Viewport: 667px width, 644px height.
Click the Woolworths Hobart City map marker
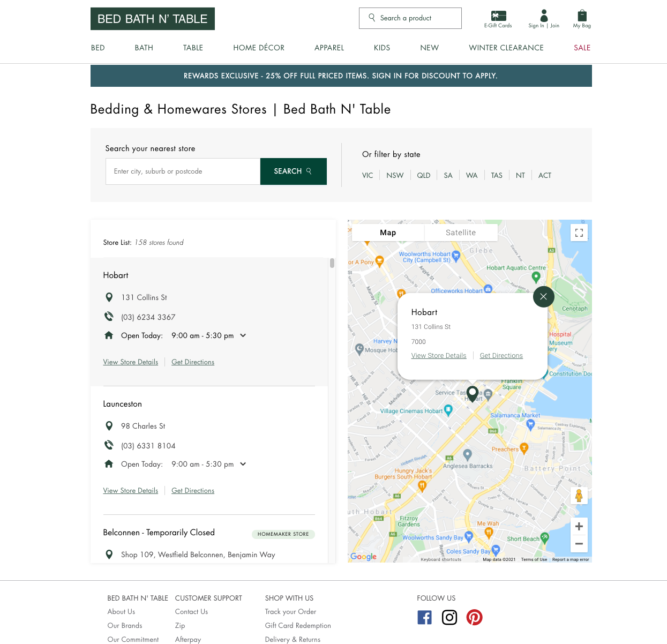[x=456, y=256]
